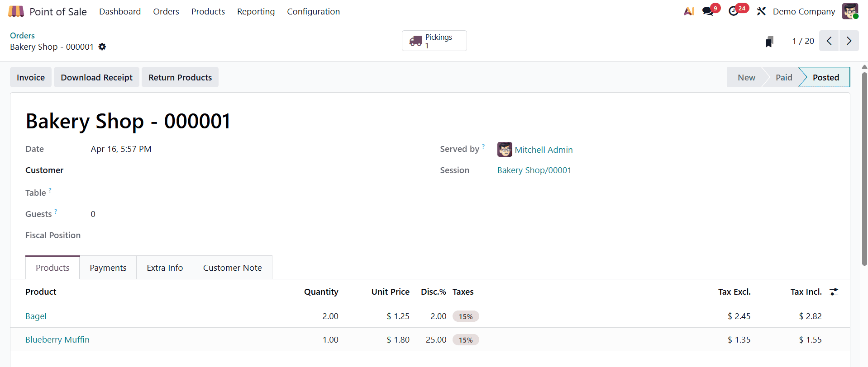Screen dimensions: 868x367
Task: Open the messages icon with 9 badge
Action: pos(708,11)
